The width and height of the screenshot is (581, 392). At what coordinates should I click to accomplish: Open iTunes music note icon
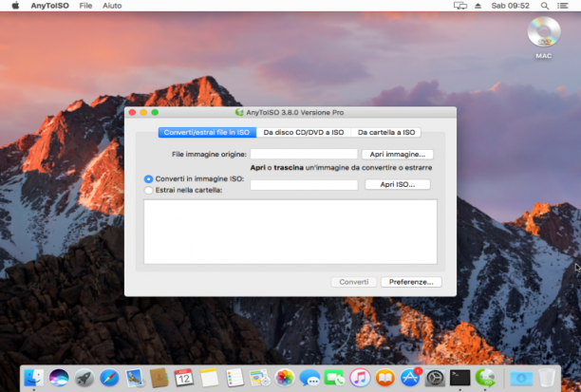click(360, 378)
